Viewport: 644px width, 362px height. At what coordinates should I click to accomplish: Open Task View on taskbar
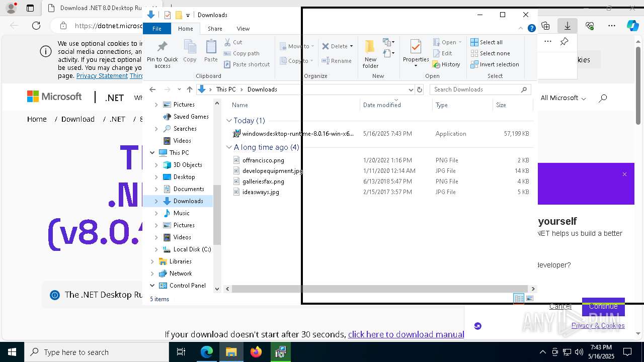coord(181,352)
